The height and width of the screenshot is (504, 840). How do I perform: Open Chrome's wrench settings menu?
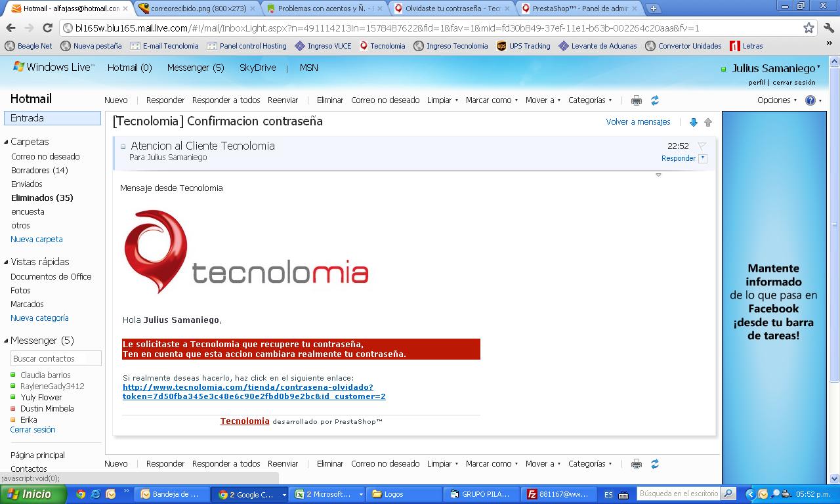tap(828, 28)
